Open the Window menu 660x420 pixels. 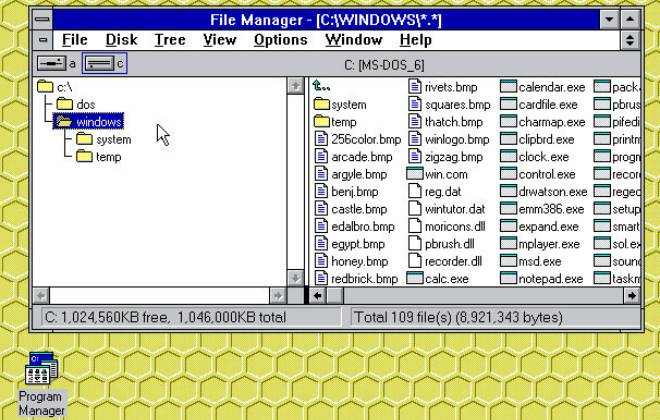pos(354,40)
